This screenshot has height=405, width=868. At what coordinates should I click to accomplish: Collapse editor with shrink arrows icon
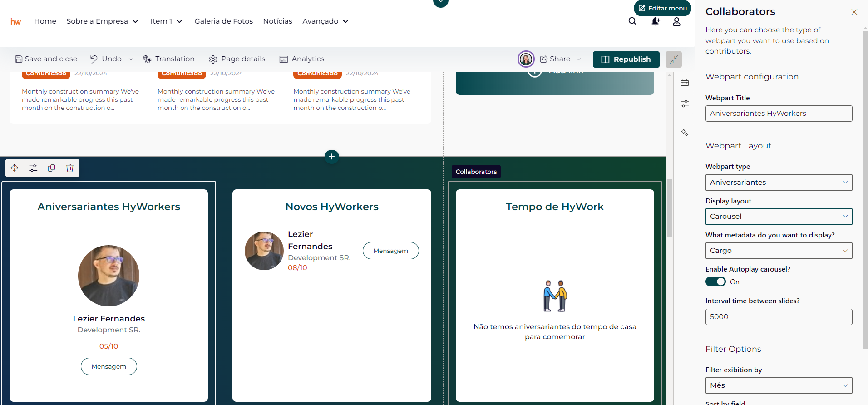click(674, 59)
